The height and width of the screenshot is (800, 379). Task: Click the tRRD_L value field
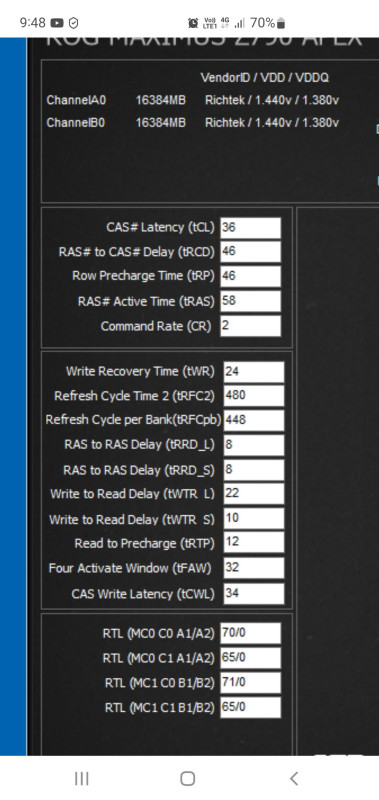click(254, 445)
